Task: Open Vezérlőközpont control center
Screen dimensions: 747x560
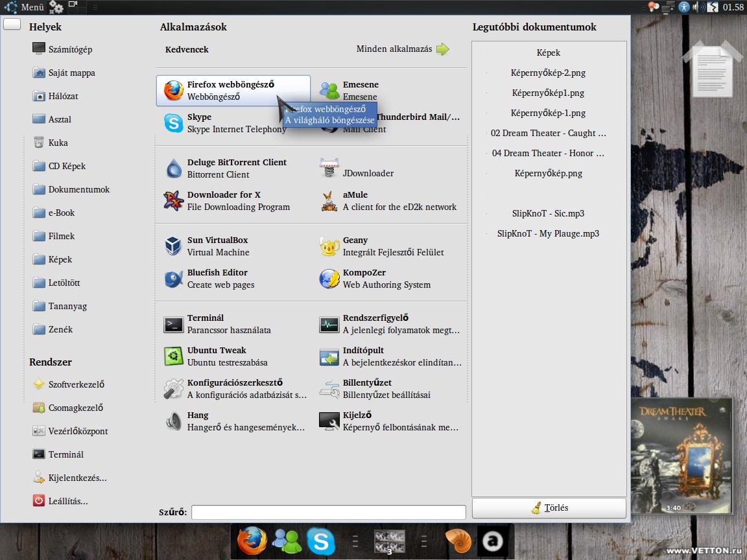Action: pos(70,430)
